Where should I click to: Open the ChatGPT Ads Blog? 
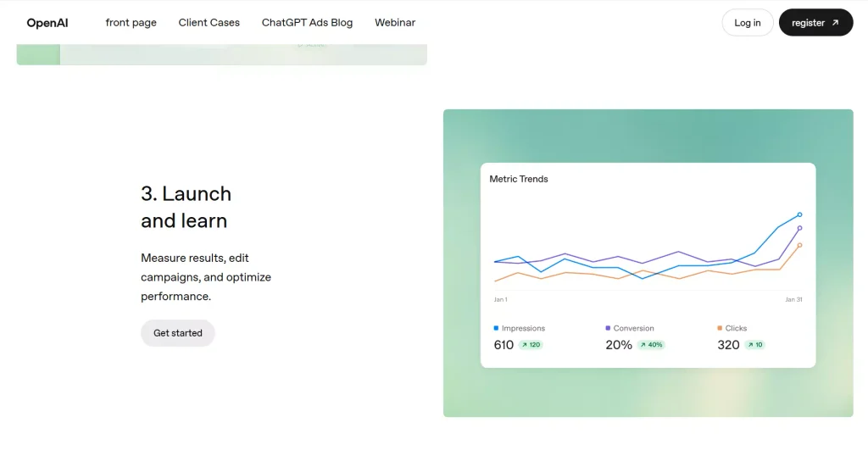pos(307,23)
